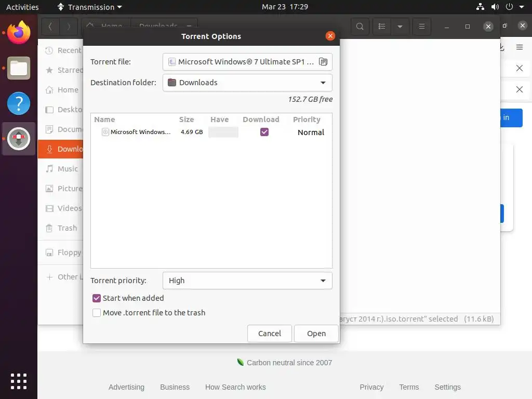
Task: Go back in Files window
Action: click(50, 26)
